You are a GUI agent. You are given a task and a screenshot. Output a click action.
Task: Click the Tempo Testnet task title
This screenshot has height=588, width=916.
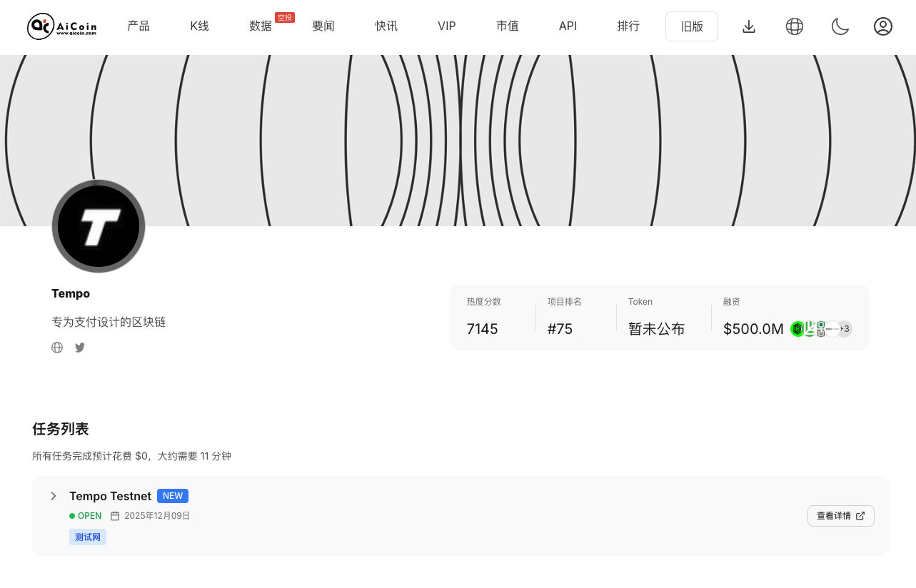coord(110,496)
